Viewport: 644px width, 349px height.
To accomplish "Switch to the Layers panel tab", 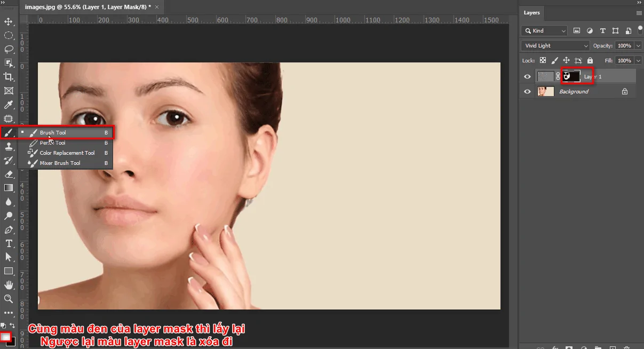I will [x=532, y=13].
